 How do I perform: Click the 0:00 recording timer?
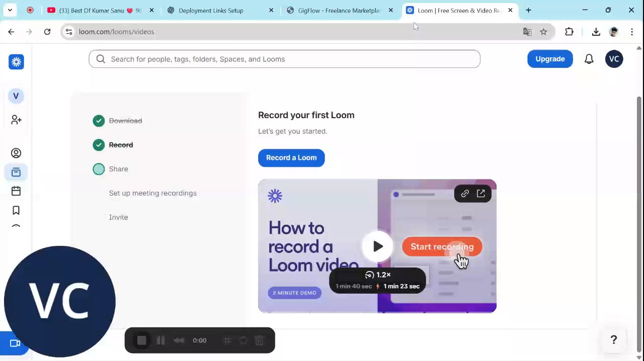(x=199, y=340)
